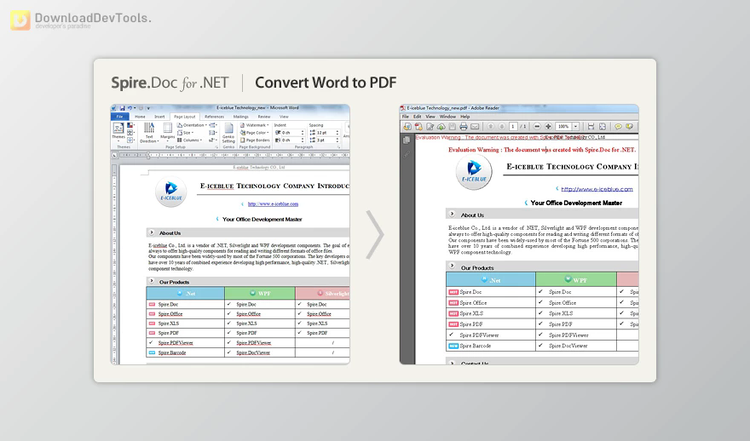750x441 pixels.
Task: Click the Zoom In plus icon in Adobe Reader
Action: 548,126
